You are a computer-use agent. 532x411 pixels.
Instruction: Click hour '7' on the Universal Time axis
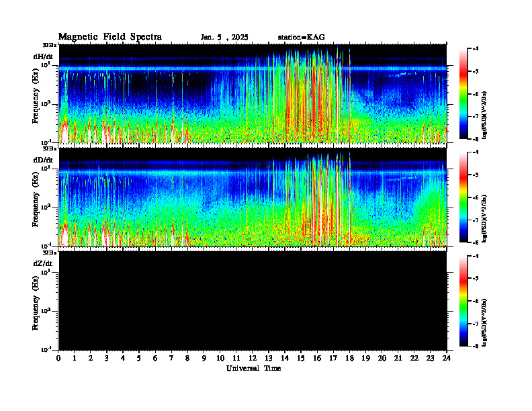tap(172, 359)
